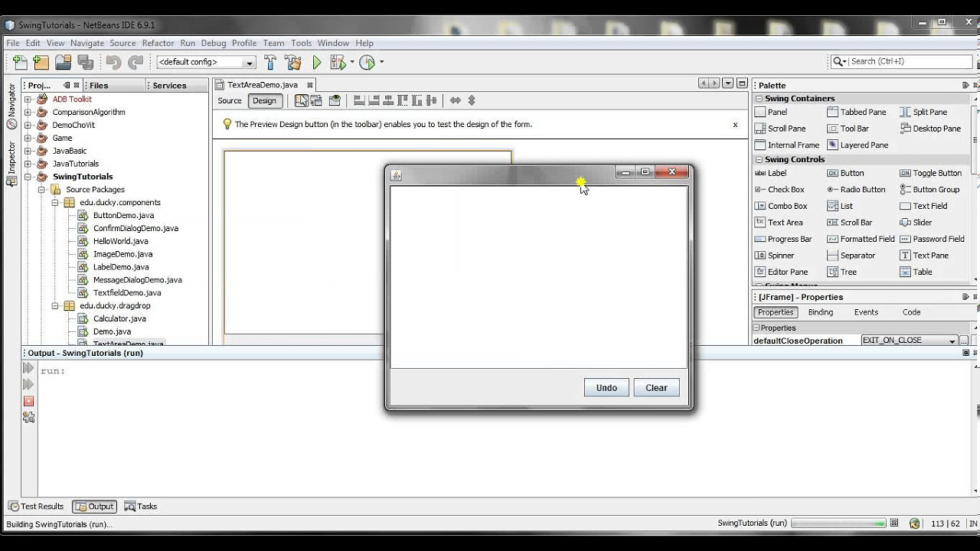
Task: Click the Save All toolbar icon
Action: 86,62
